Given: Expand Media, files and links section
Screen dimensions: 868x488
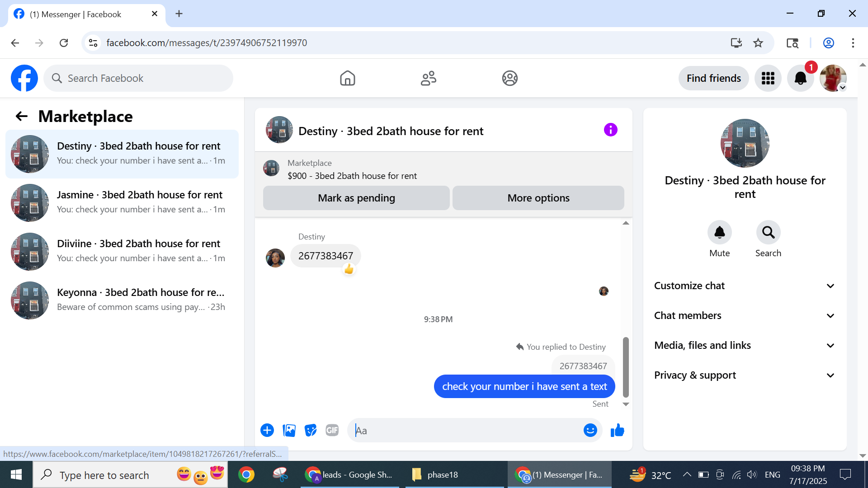Looking at the screenshot, I should coord(745,346).
